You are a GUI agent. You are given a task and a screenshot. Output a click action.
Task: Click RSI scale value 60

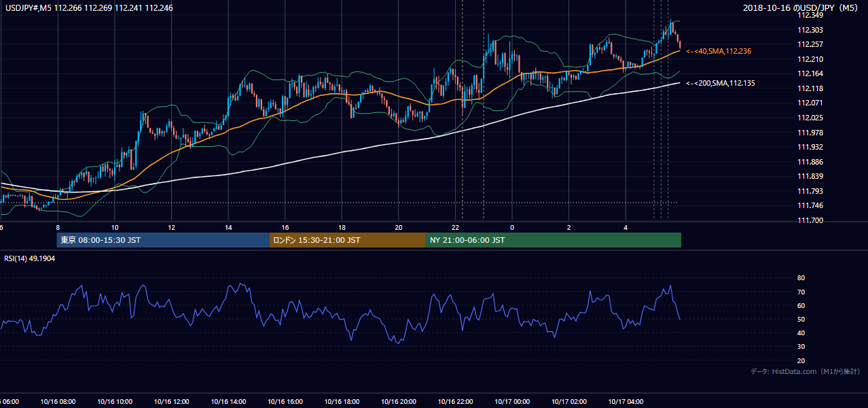(801, 305)
